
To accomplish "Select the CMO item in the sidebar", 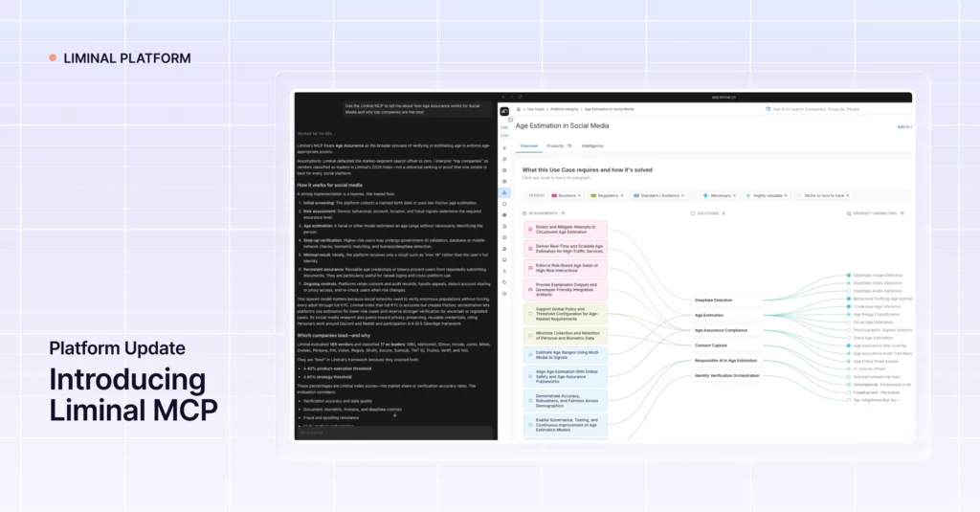I will (504, 127).
